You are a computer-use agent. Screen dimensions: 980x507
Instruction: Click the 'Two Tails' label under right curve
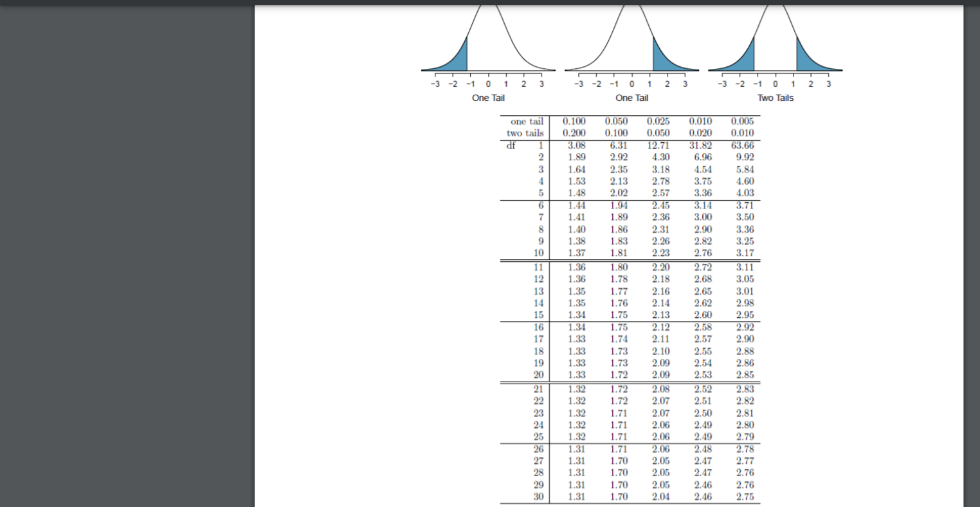(x=775, y=98)
